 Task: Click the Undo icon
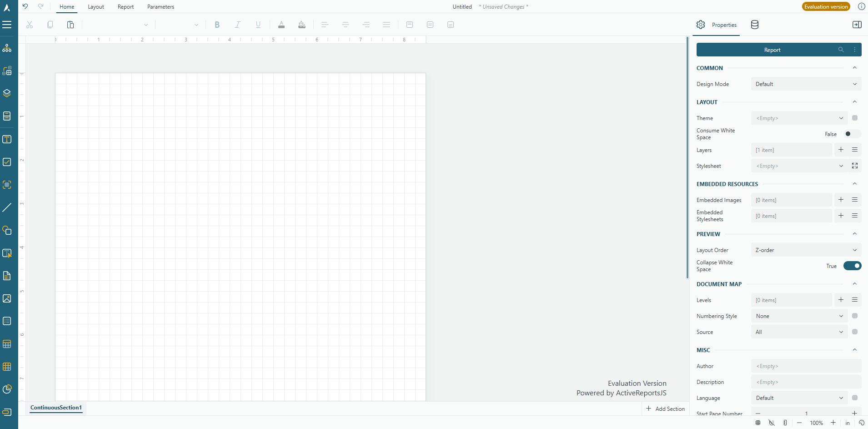[x=25, y=6]
